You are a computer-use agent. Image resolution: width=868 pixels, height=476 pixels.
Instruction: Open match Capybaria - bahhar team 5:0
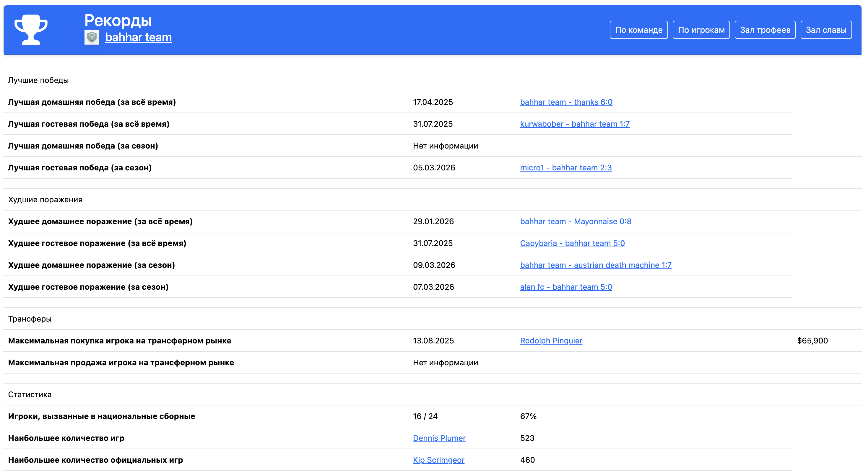(x=572, y=243)
